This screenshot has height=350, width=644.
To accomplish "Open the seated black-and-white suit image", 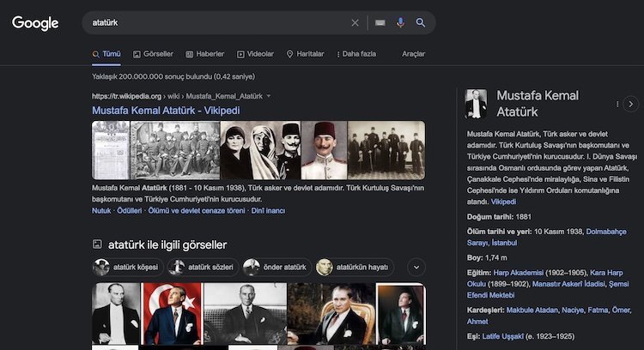I will coord(246,313).
